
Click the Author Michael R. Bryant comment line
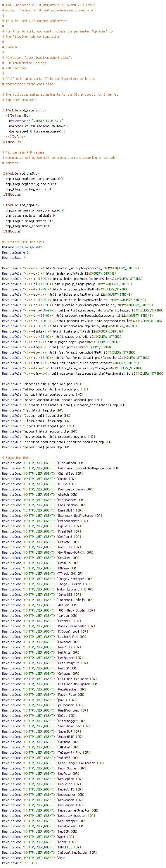click(48, 11)
